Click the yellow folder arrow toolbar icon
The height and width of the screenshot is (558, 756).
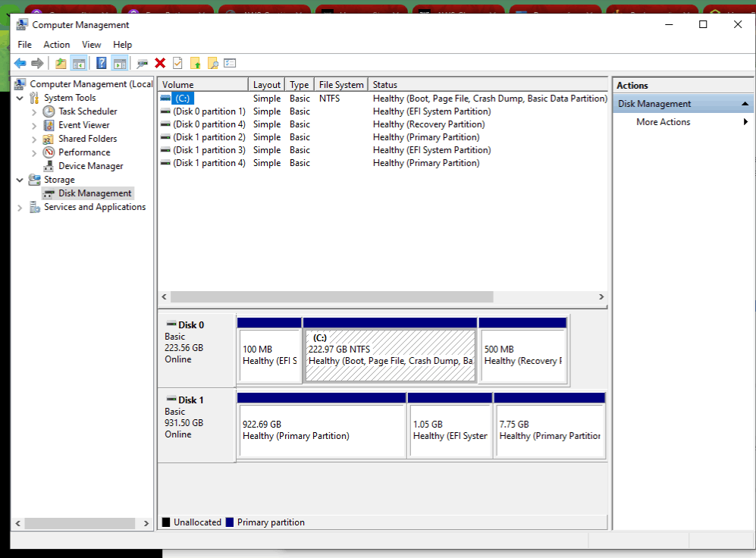point(196,63)
